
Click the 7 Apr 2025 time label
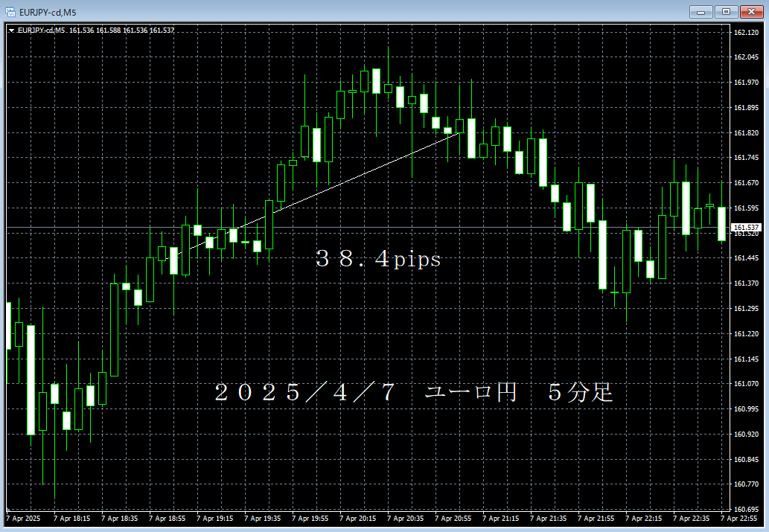point(23,519)
